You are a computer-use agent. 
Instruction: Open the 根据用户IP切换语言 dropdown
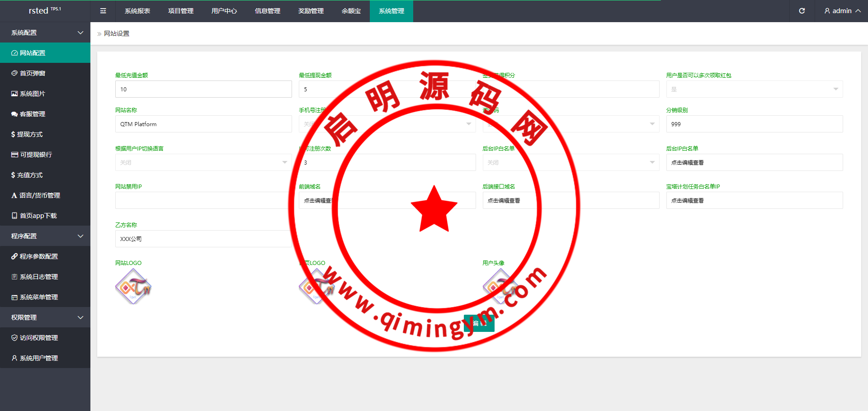[x=203, y=162]
